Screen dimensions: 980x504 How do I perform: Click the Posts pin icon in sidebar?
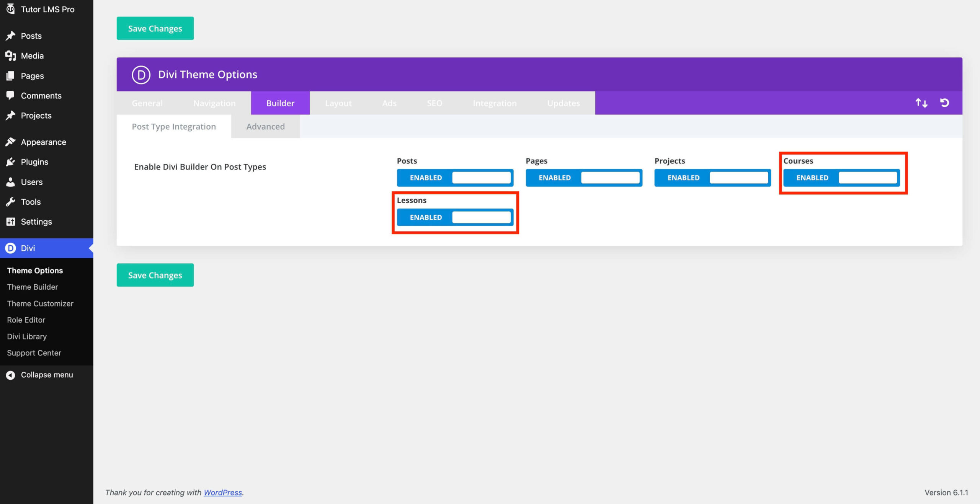coord(10,36)
